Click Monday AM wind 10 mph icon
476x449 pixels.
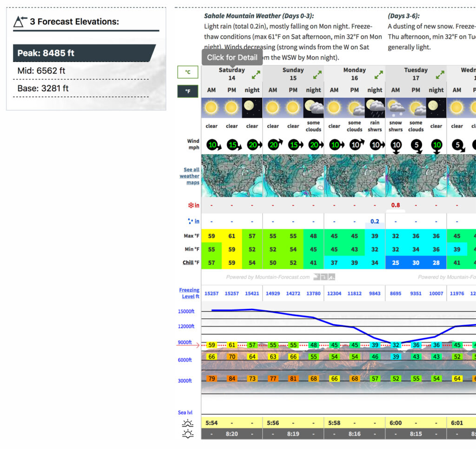click(337, 145)
